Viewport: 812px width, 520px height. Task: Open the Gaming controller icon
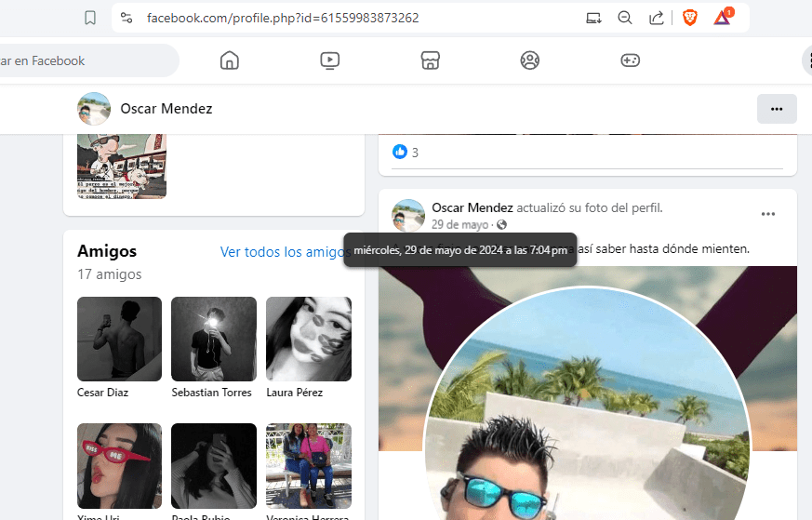click(630, 60)
